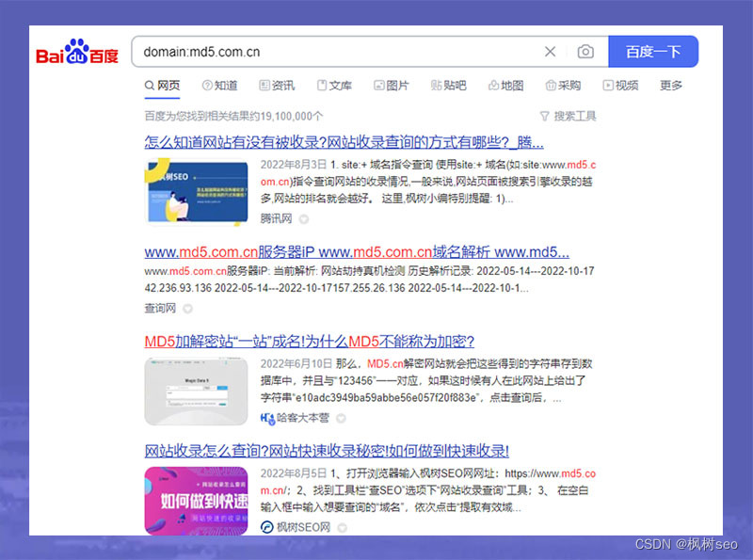Screen dimensions: 753x560
Task: Click the document icon on 文库 tab
Action: tap(322, 86)
